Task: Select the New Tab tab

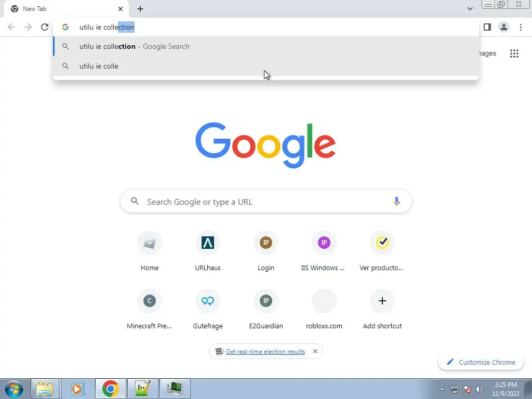Action: pos(66,9)
